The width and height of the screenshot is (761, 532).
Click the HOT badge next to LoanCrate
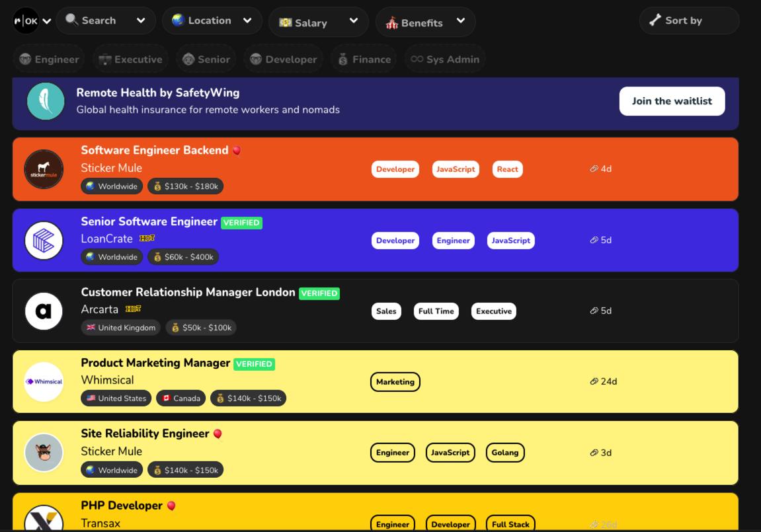click(x=147, y=238)
